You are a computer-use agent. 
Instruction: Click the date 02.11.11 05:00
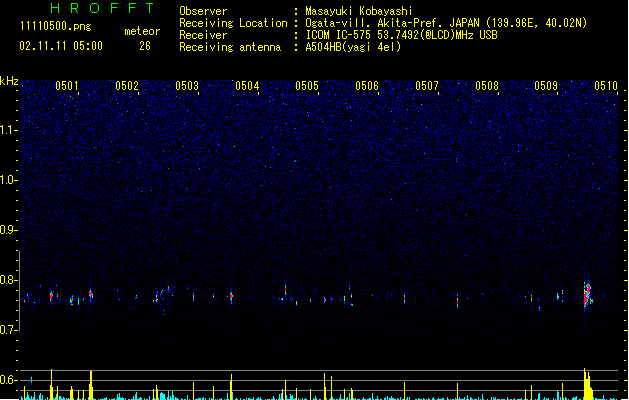point(61,46)
